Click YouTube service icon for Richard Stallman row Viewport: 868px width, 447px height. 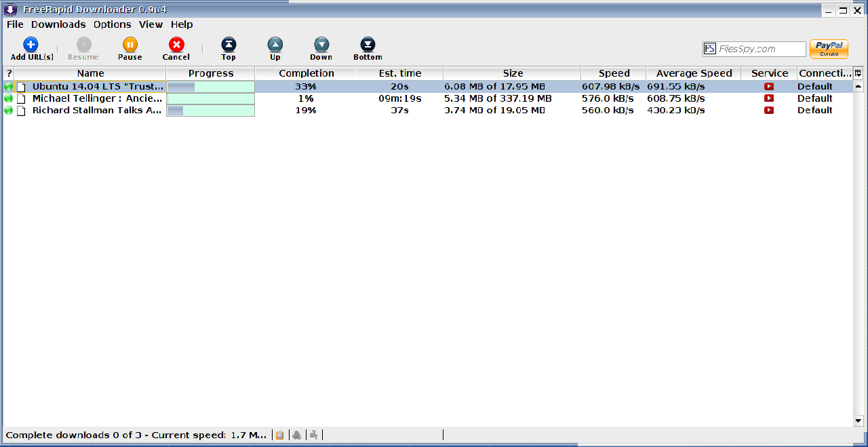point(769,110)
